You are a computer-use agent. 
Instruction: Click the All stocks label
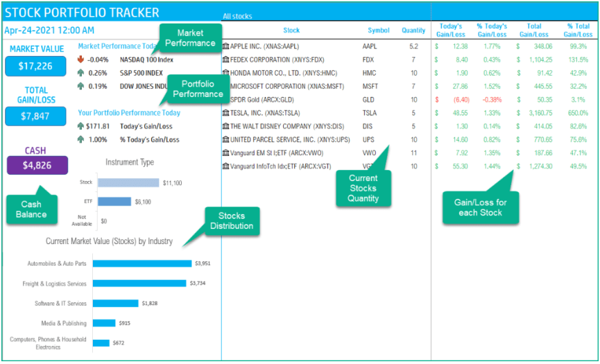point(237,16)
